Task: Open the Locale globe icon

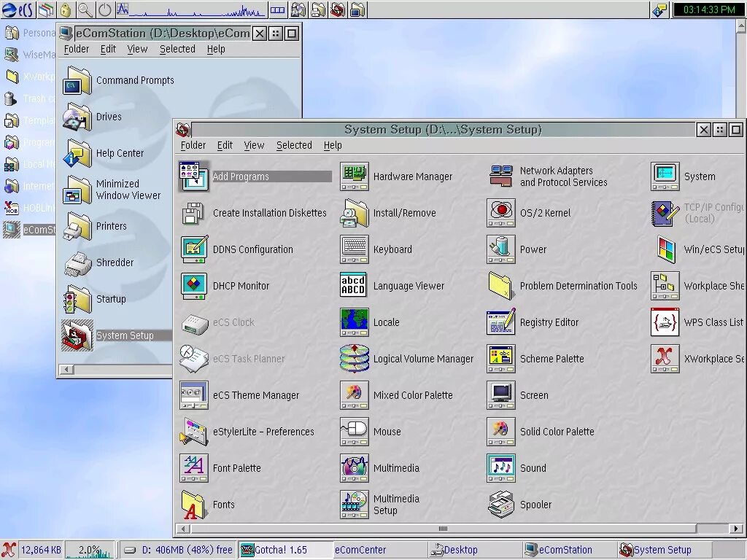Action: click(354, 322)
